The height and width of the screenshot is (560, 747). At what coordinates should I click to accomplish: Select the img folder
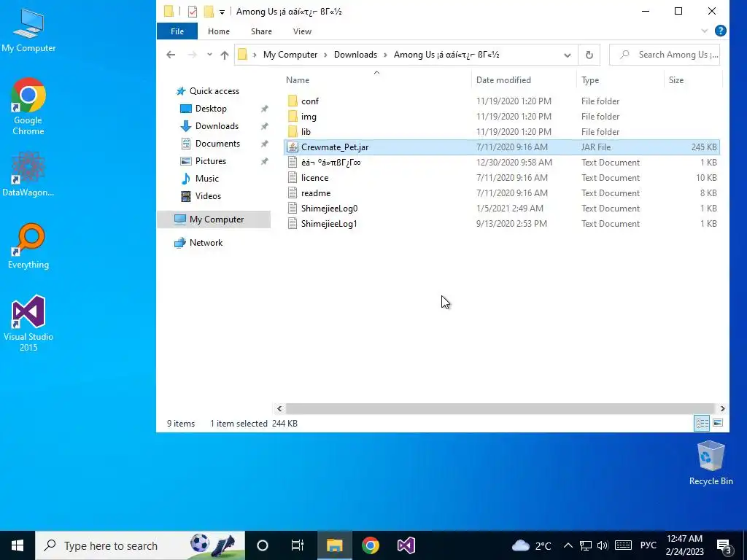[501, 116]
